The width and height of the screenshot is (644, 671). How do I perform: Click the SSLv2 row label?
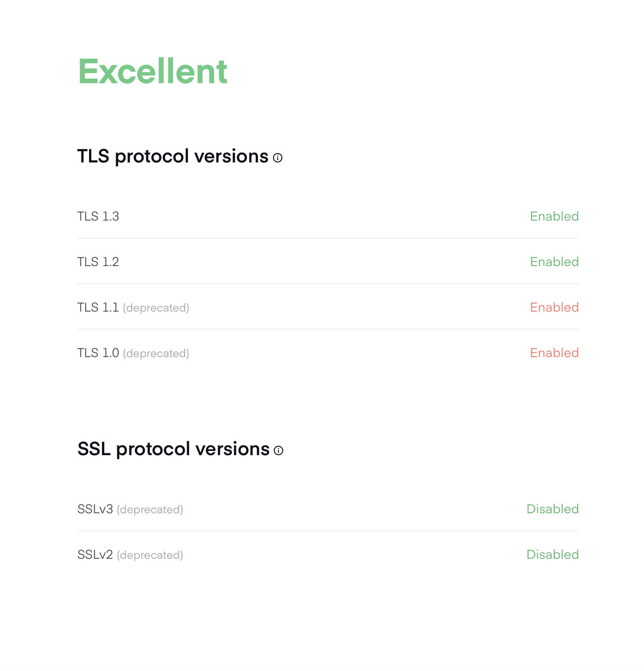[95, 554]
